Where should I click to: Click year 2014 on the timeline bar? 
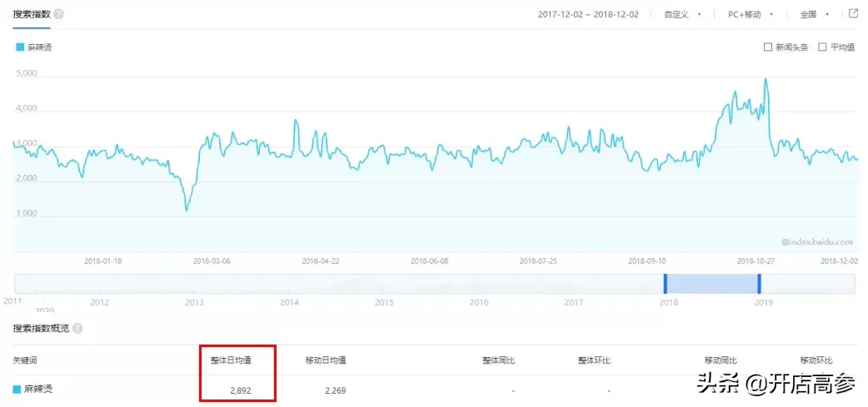click(x=288, y=302)
